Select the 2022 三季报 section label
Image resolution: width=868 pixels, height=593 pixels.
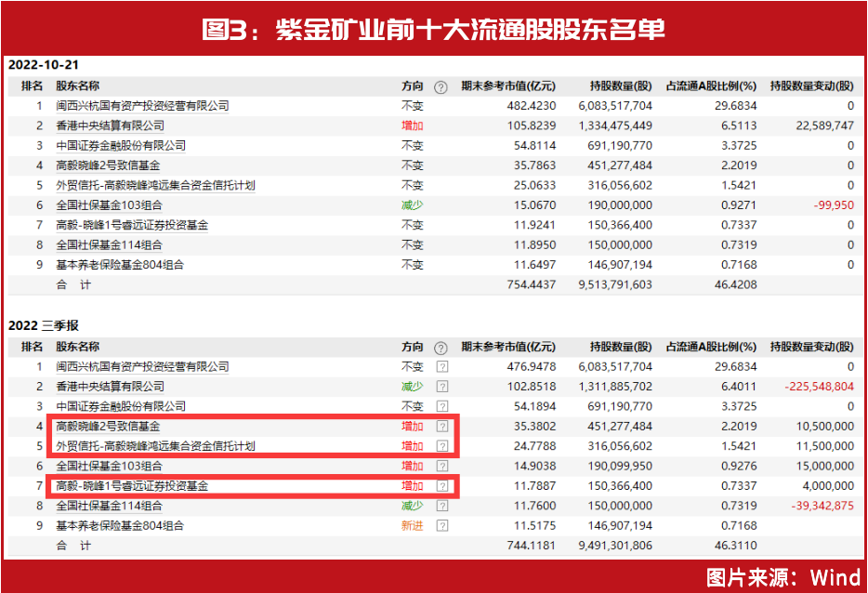(44, 325)
